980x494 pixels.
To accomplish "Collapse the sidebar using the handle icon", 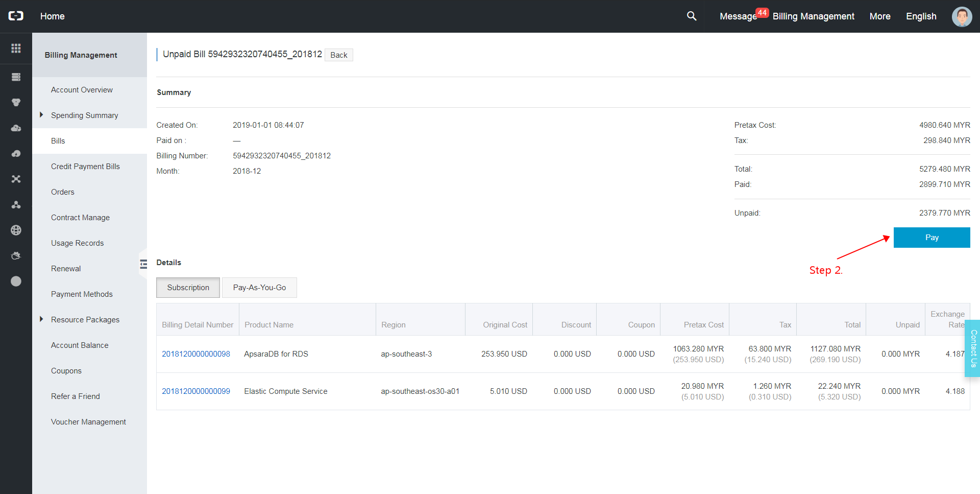I will pos(143,264).
